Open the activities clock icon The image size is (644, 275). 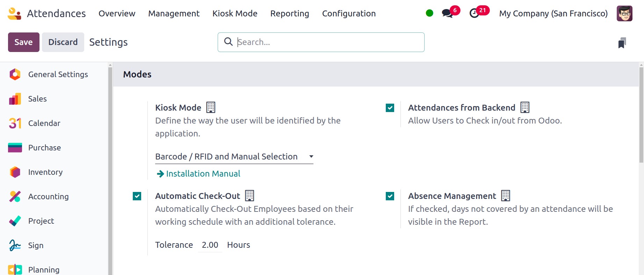[x=475, y=13]
